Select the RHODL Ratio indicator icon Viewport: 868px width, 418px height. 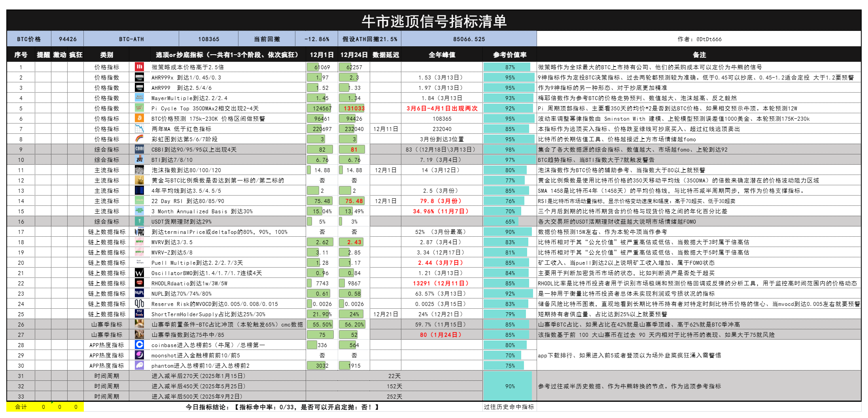point(139,283)
